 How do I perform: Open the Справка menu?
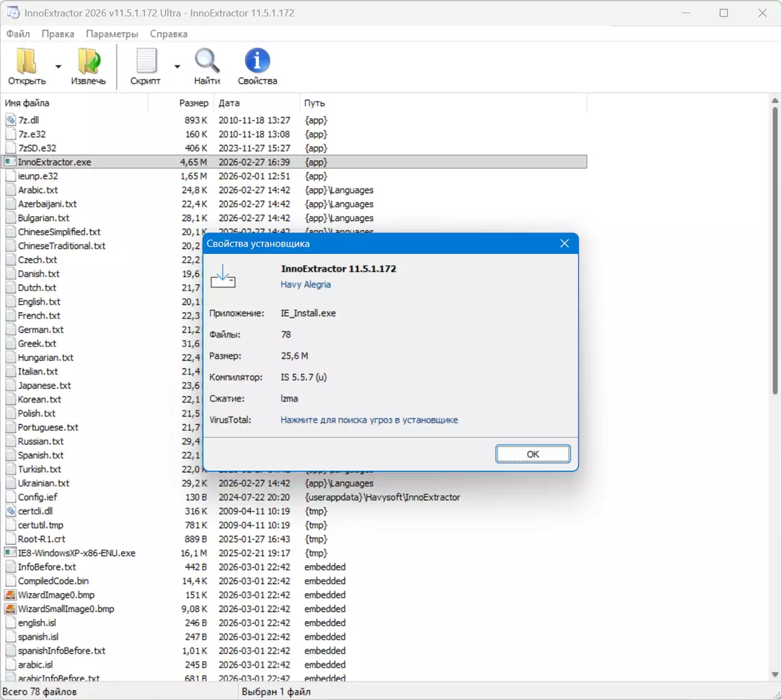168,34
